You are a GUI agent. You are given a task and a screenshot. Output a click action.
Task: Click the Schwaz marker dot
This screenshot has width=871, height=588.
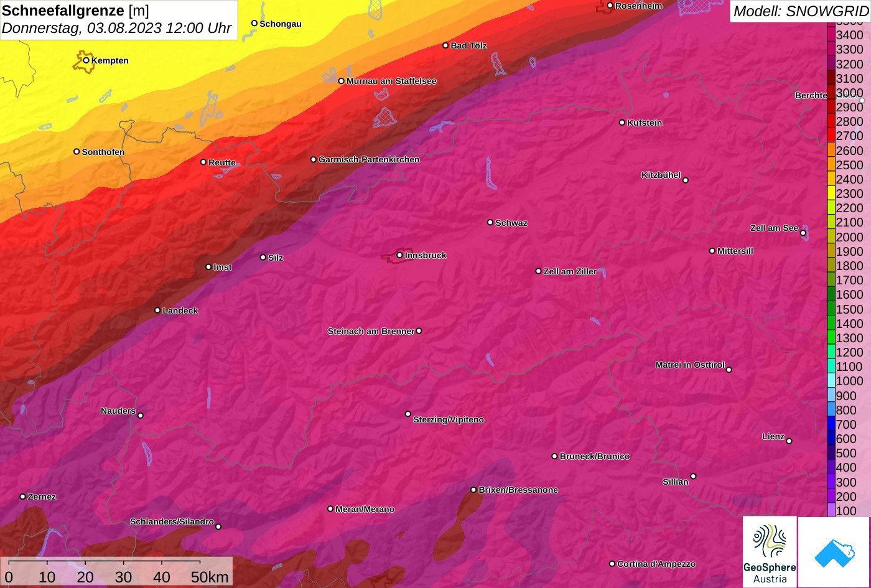tap(490, 222)
